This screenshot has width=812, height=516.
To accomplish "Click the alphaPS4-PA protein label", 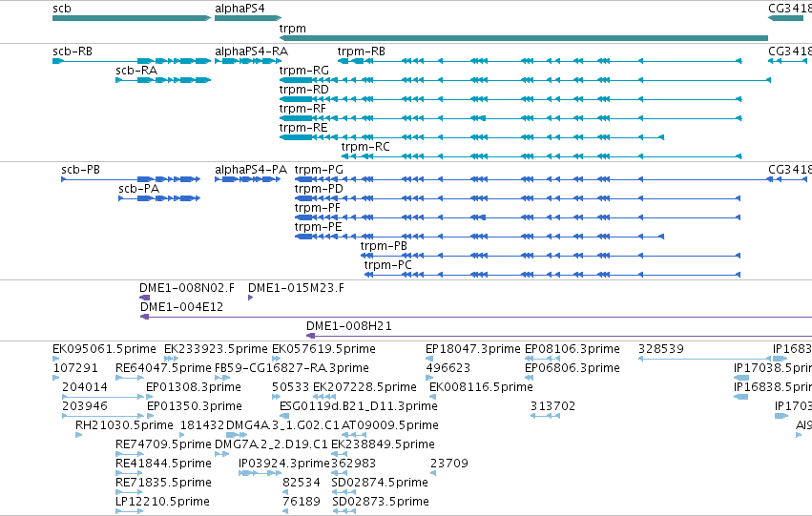I will pyautogui.click(x=251, y=170).
